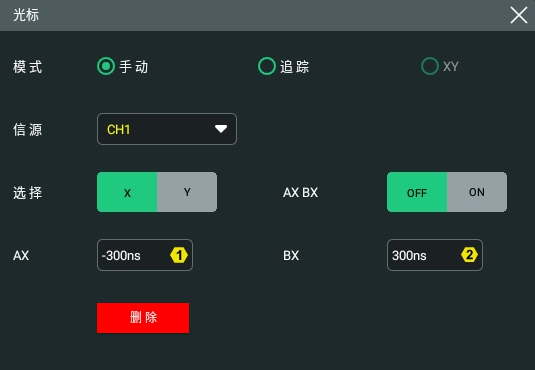Click the 选择 select label
535x370 pixels.
[x=28, y=193]
